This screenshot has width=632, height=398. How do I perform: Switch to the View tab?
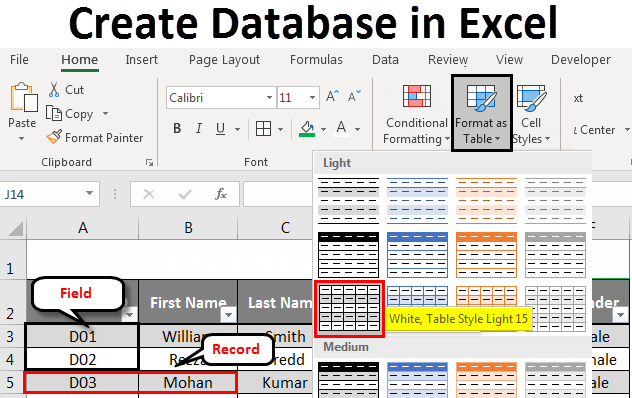click(x=509, y=60)
